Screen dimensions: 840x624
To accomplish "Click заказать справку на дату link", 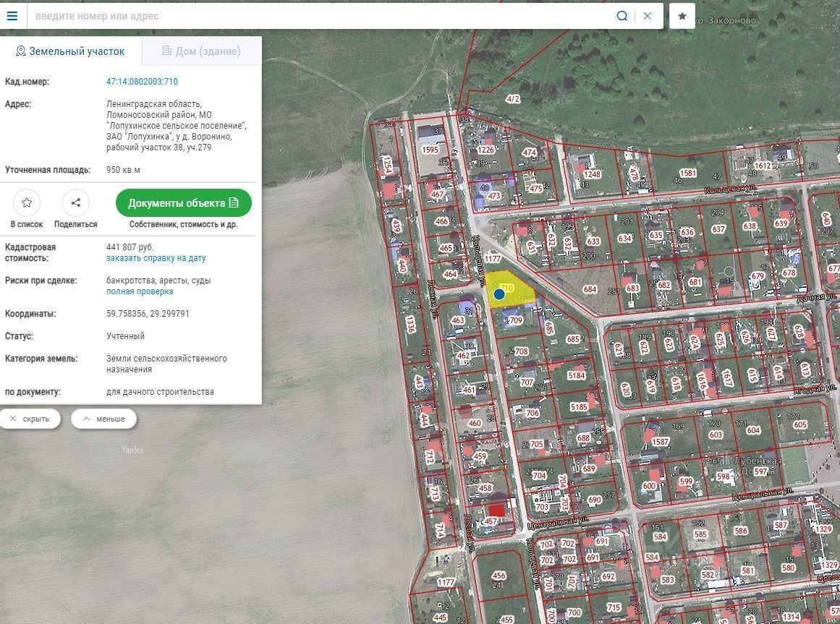I will coord(156,258).
